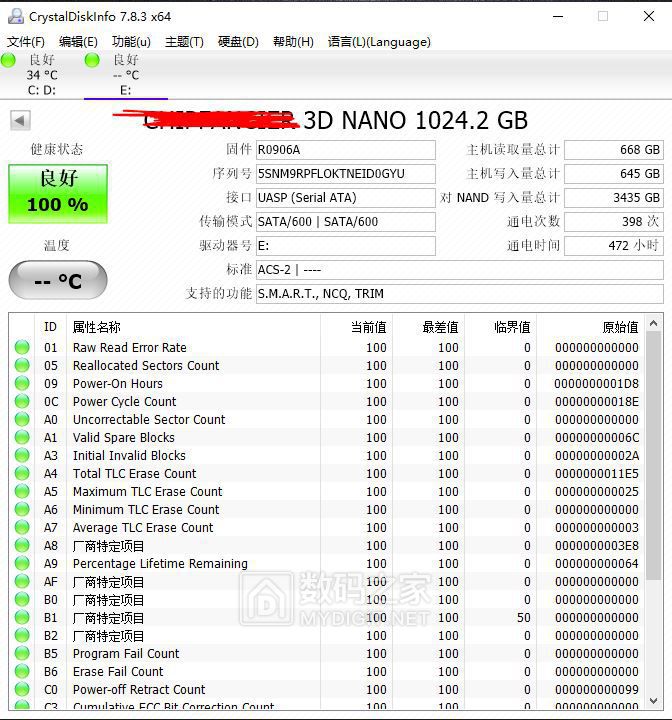Click the features field S.M.A.R.T., NCQ, TRIM
Viewport: 672px width, 720px height.
pyautogui.click(x=459, y=293)
